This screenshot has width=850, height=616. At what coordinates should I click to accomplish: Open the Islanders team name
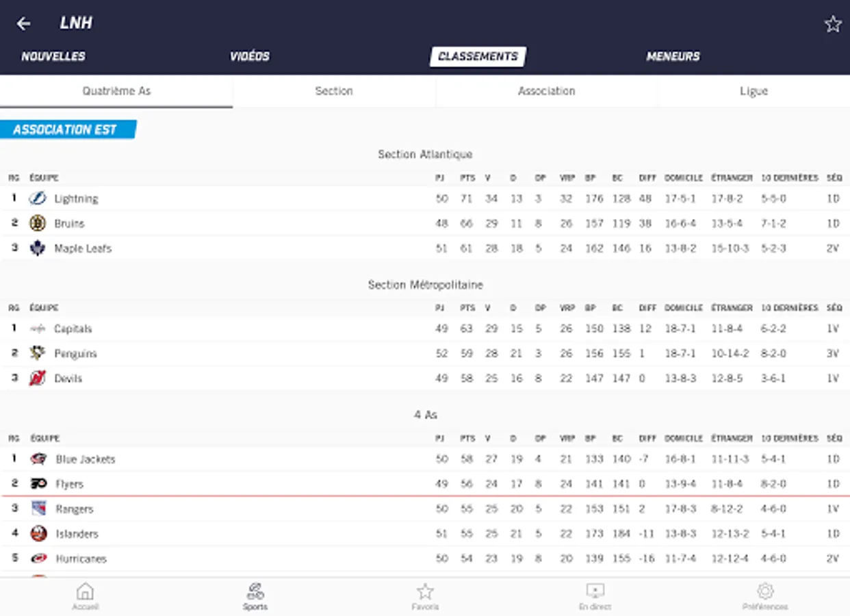tap(77, 534)
